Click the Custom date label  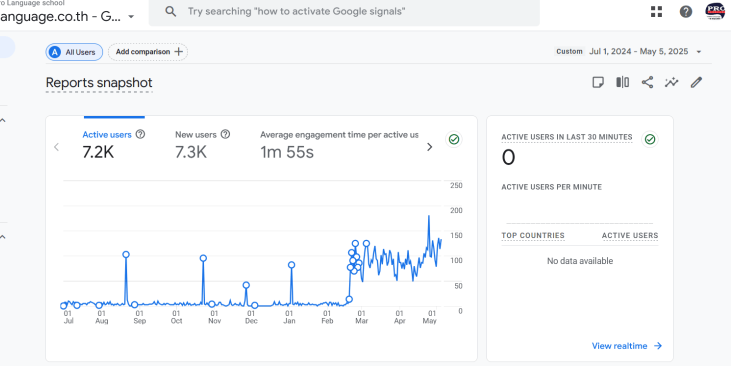(569, 52)
